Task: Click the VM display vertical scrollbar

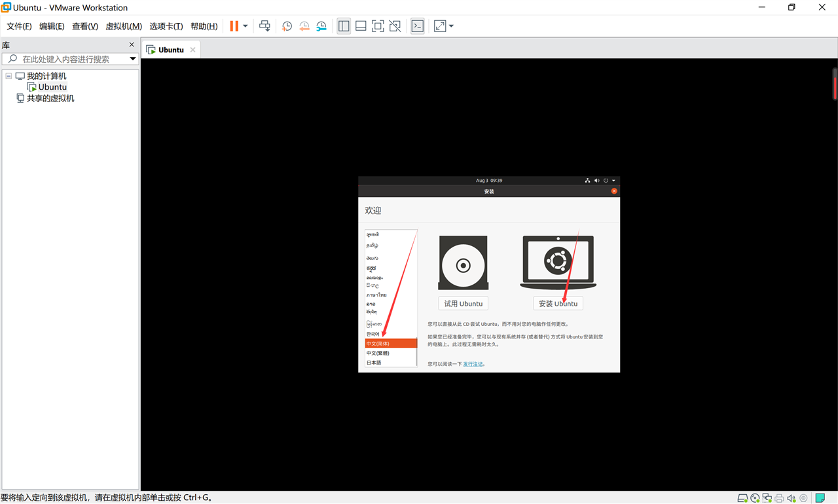Action: pyautogui.click(x=835, y=84)
